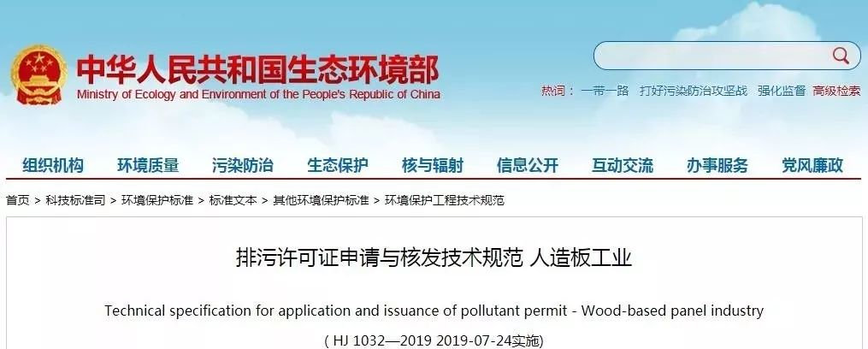Click hot word link 强化监督
The width and height of the screenshot is (868, 349).
pyautogui.click(x=782, y=91)
